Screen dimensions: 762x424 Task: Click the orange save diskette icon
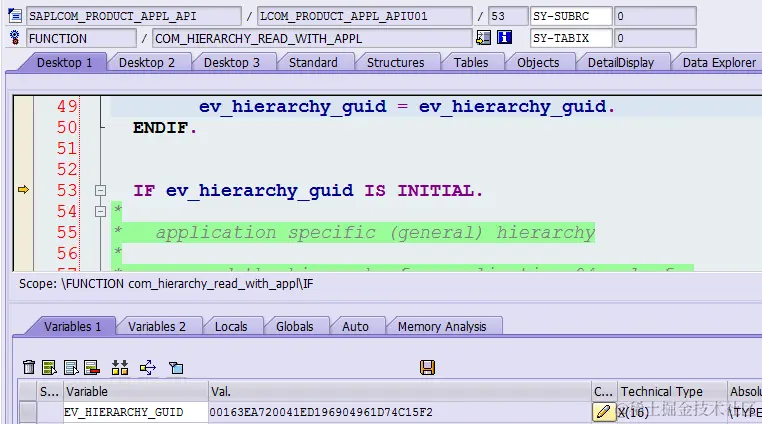tap(428, 367)
